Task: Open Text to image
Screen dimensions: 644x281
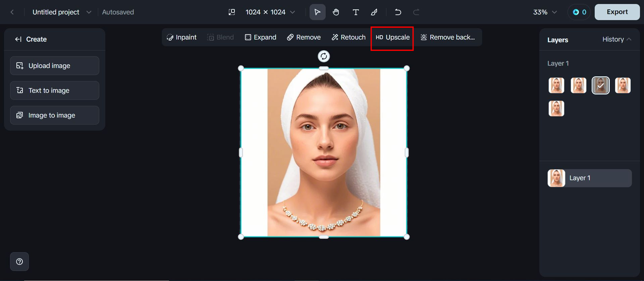Action: click(x=54, y=90)
